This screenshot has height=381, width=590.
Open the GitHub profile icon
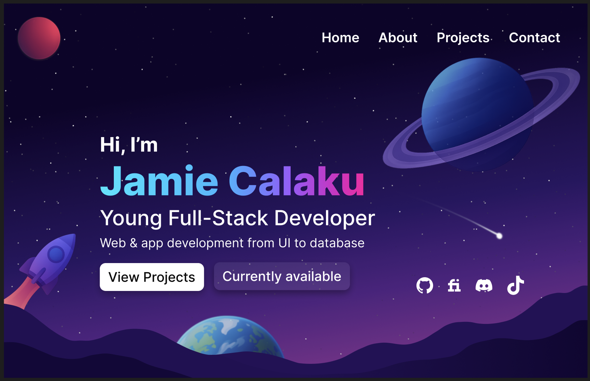[424, 285]
